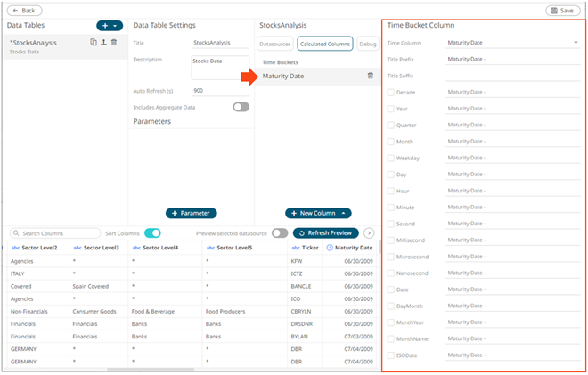The image size is (588, 375).
Task: Delete the Maturity Date time bucket
Action: [x=370, y=76]
